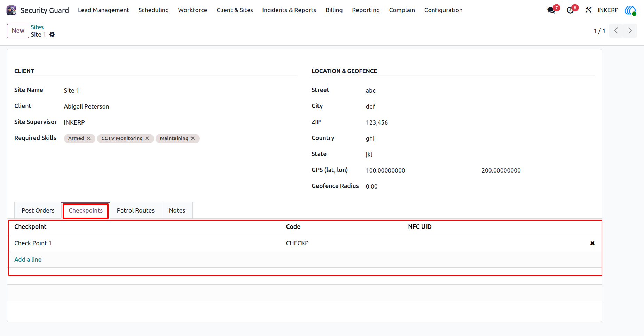Open the developer tools wrench icon
The width and height of the screenshot is (644, 336).
588,10
